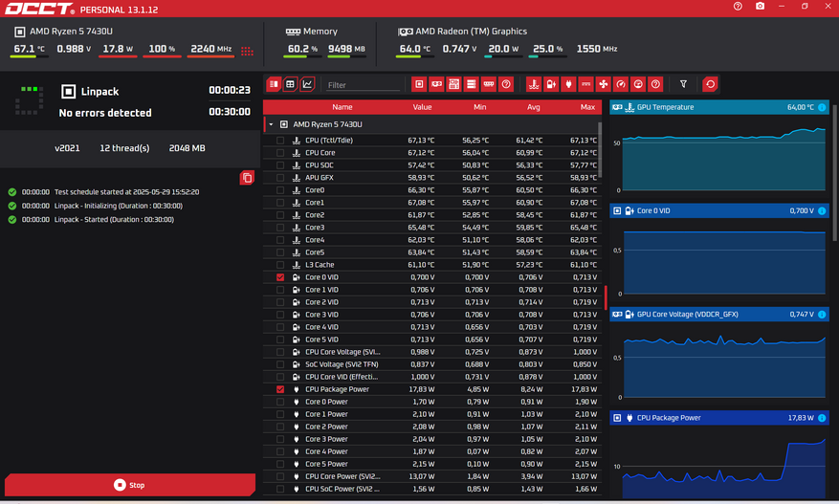Toggle the voltage sensor type filter
Screen dimensions: 839x504
[551, 84]
